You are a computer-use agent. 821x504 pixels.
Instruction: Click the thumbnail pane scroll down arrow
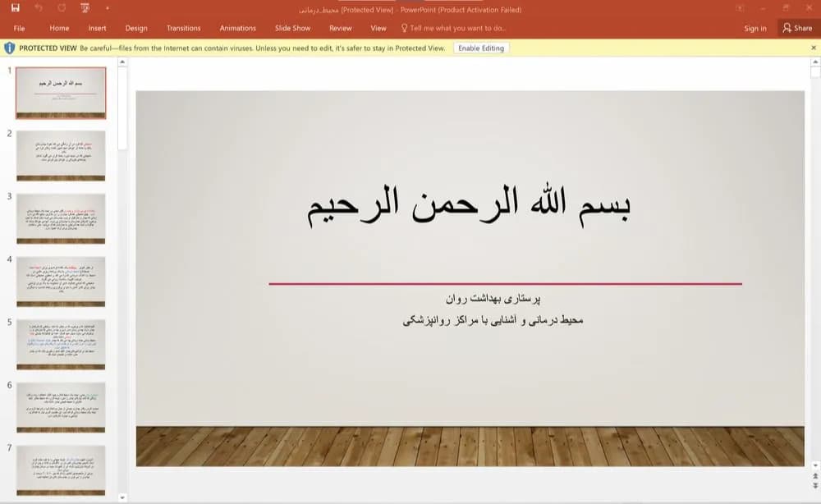[x=122, y=497]
